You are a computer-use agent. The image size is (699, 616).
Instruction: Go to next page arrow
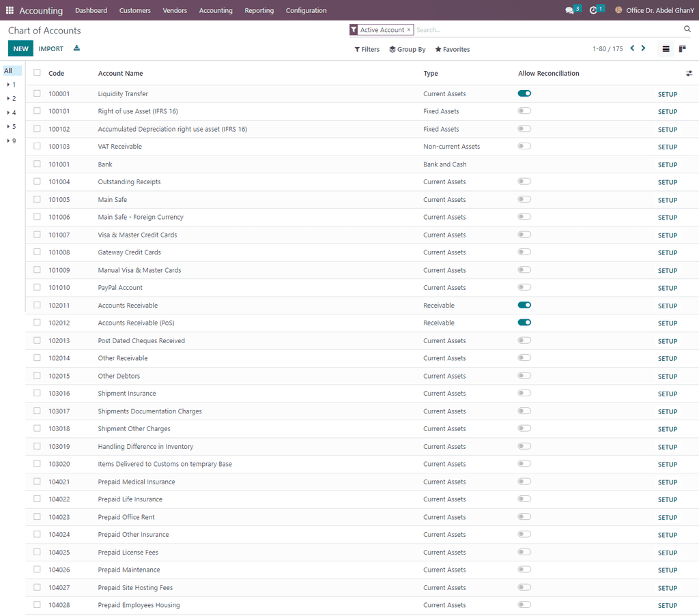point(643,48)
